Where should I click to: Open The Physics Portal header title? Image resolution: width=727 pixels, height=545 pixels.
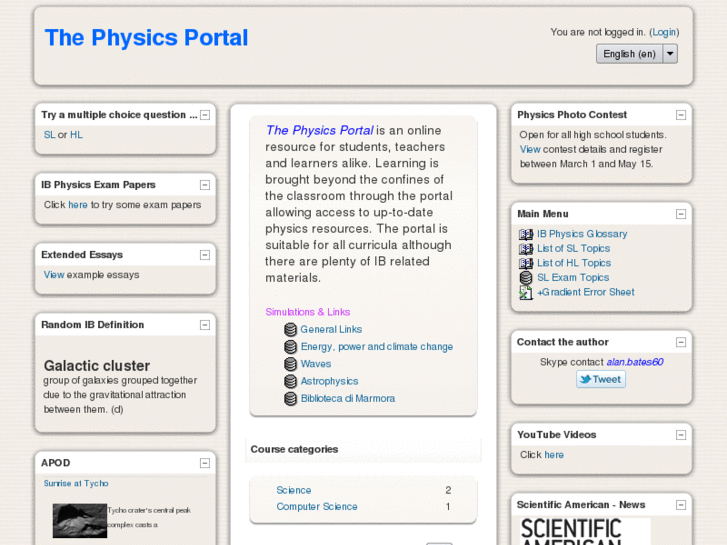click(x=147, y=38)
